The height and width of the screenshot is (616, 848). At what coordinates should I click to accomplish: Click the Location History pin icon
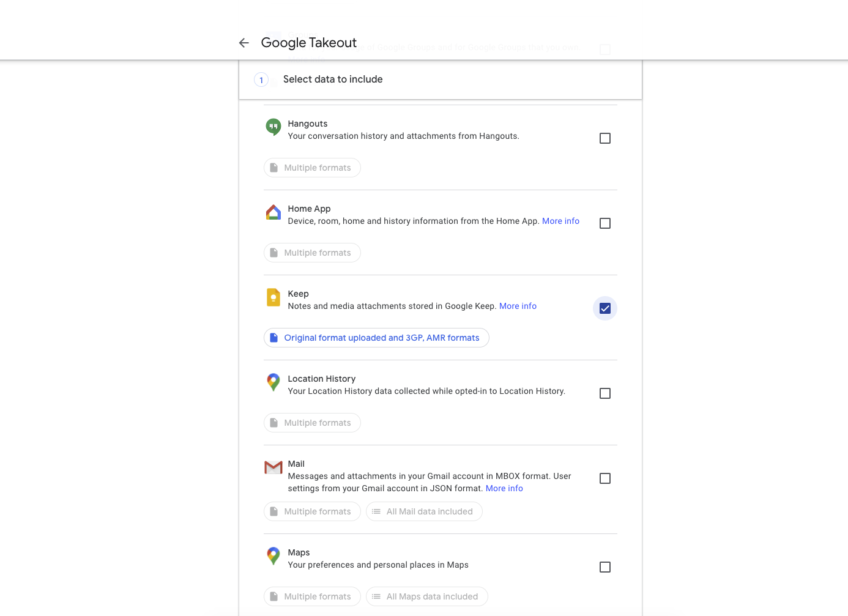pyautogui.click(x=273, y=382)
